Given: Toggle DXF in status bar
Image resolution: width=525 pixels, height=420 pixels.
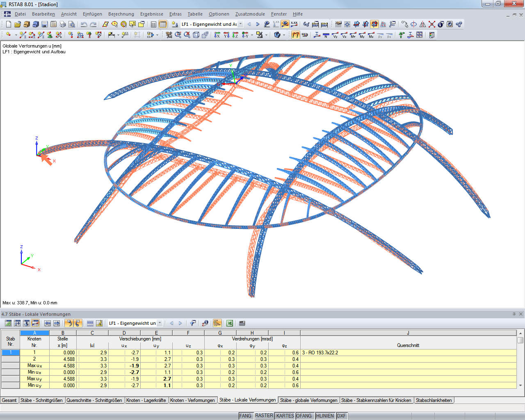Looking at the screenshot, I should [x=342, y=416].
